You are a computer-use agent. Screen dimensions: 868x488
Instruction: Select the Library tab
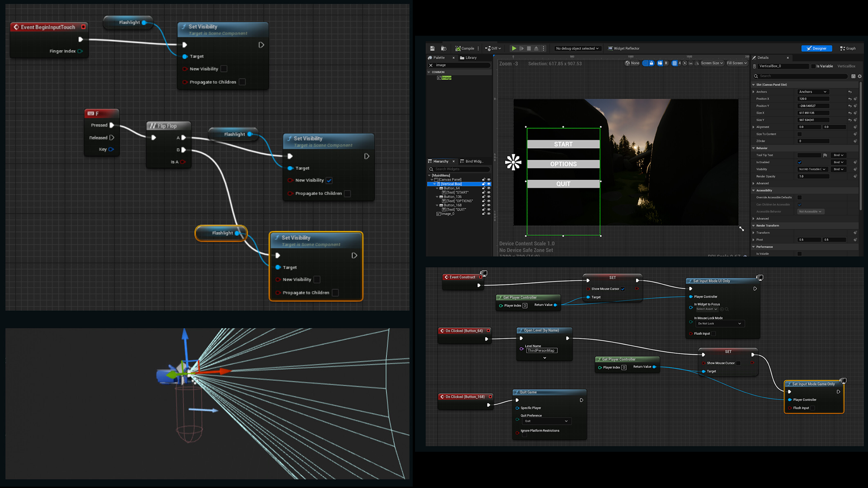click(468, 58)
